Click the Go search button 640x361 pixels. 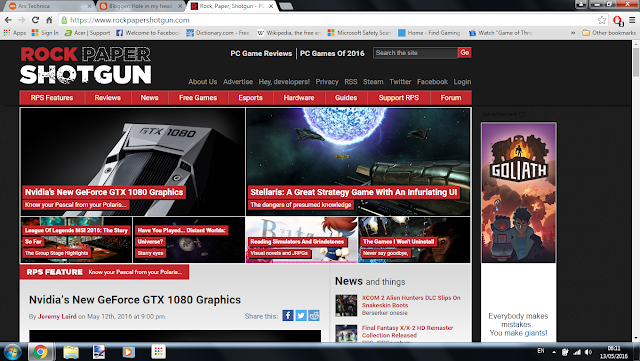click(464, 53)
